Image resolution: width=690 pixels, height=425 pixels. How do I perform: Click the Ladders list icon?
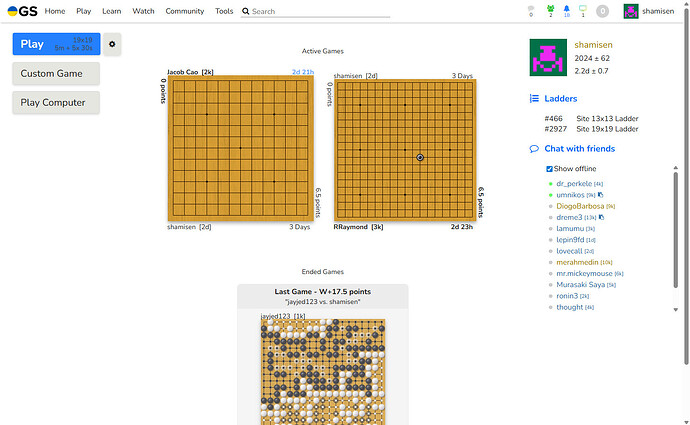point(533,99)
